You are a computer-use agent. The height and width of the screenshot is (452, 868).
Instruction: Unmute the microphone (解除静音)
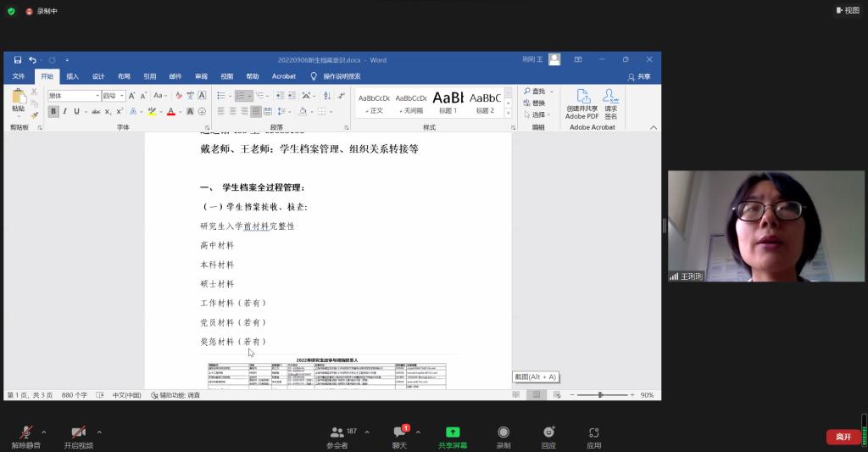pyautogui.click(x=25, y=437)
